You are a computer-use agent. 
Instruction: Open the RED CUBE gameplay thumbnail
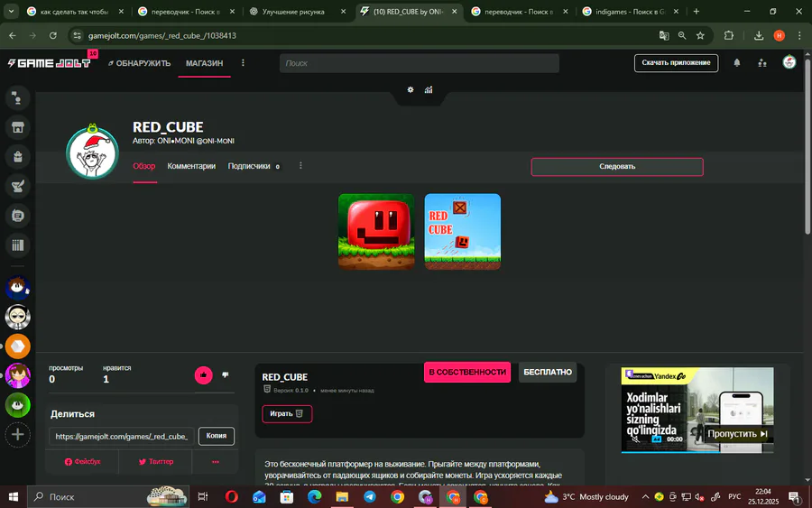463,232
